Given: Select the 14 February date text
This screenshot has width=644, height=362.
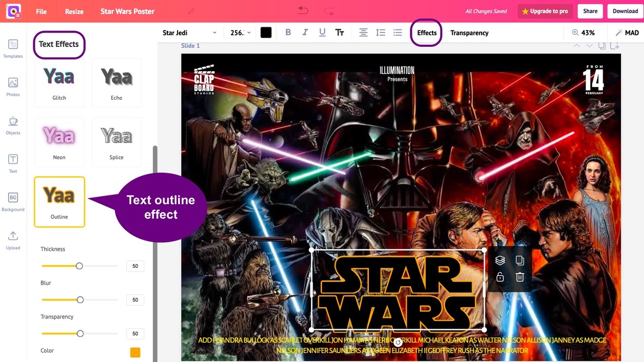Looking at the screenshot, I should [x=593, y=79].
